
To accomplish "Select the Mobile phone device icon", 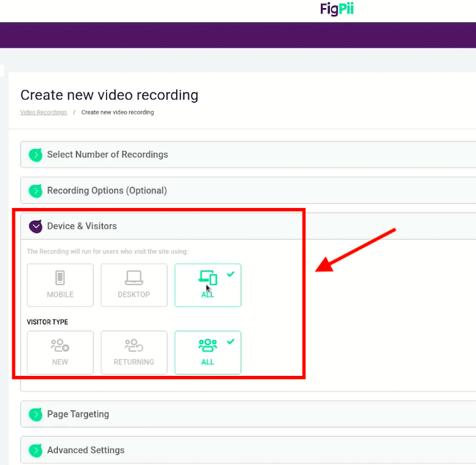I will pyautogui.click(x=60, y=277).
